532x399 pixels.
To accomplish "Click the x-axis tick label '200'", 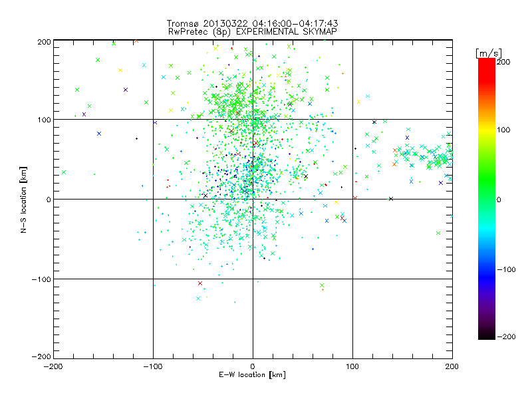I will click(452, 366).
